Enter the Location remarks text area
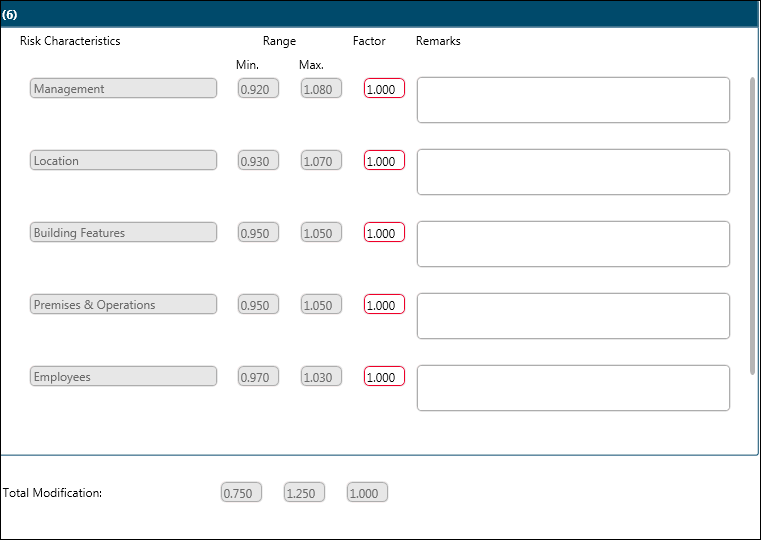The image size is (761, 540). coord(573,172)
